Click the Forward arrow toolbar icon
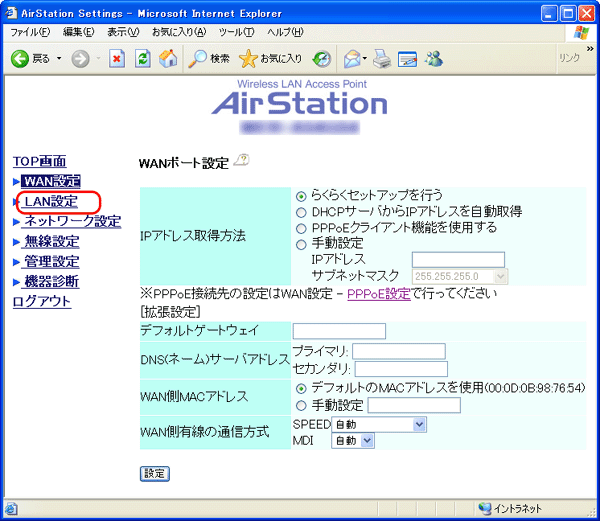 click(x=80, y=59)
